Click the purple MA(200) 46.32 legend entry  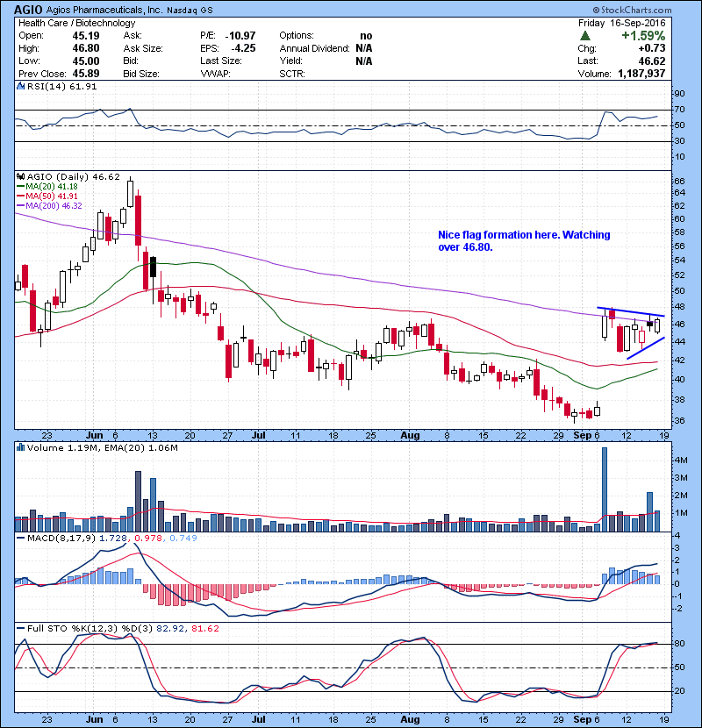[x=54, y=205]
